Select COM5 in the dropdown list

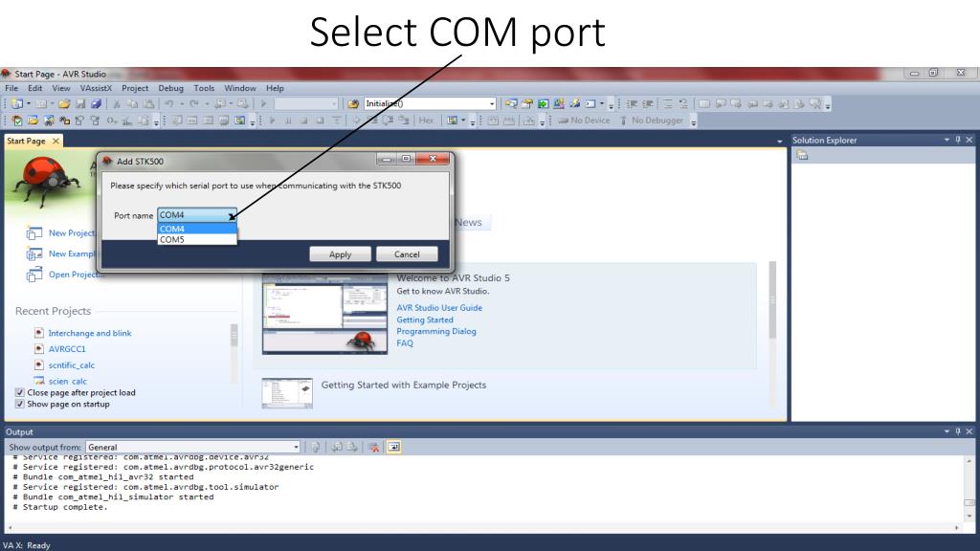click(x=197, y=239)
